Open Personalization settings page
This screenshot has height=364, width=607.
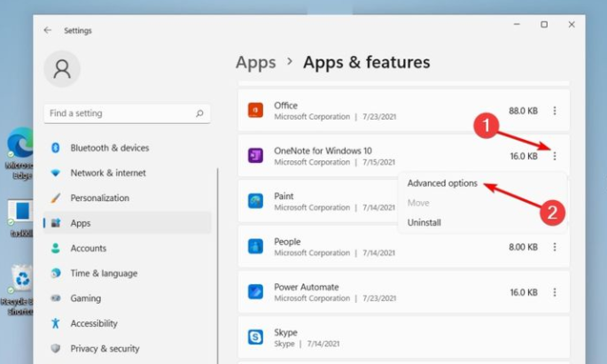tap(99, 197)
